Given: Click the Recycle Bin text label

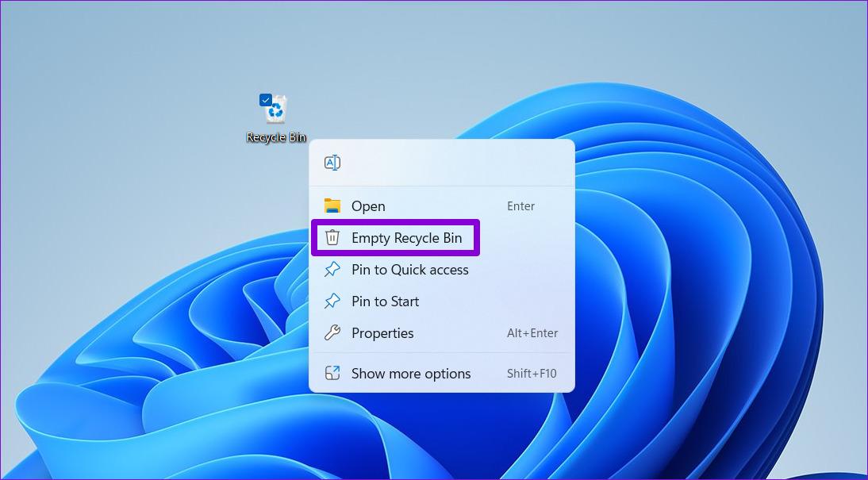Looking at the screenshot, I should click(276, 137).
